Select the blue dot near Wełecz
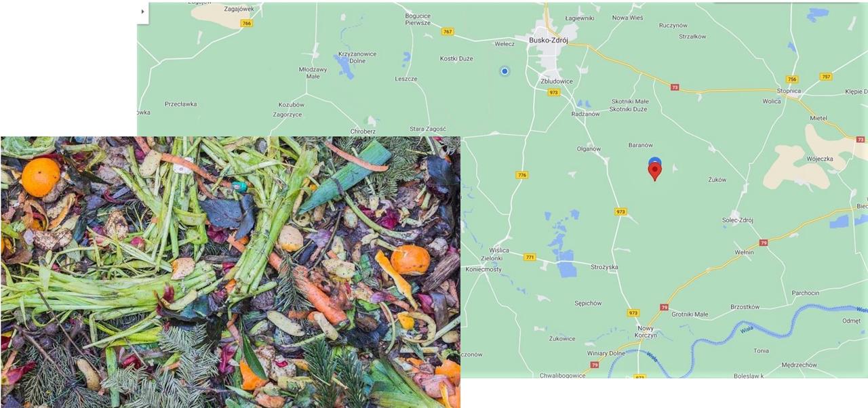 505,71
